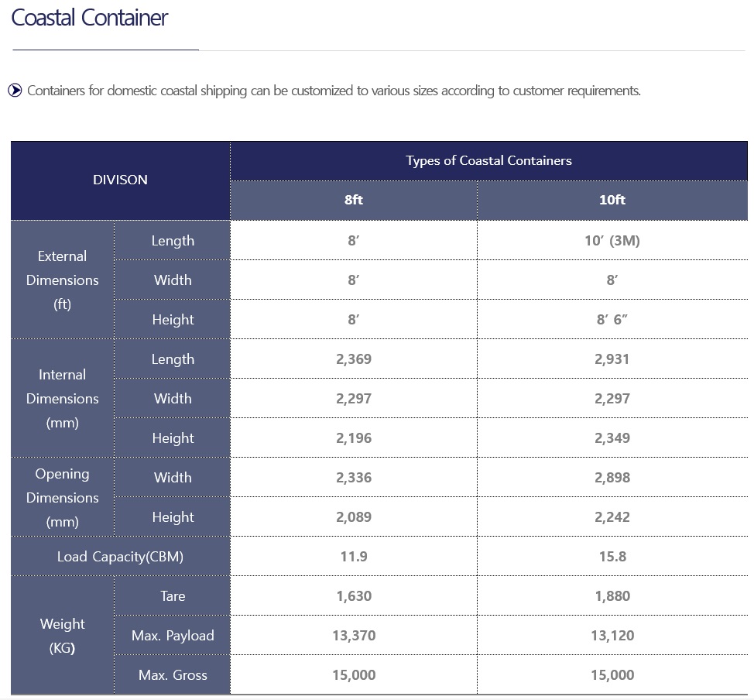Click the Internal Dimensions (mm) row label
The width and height of the screenshot is (754, 700).
pyautogui.click(x=63, y=398)
